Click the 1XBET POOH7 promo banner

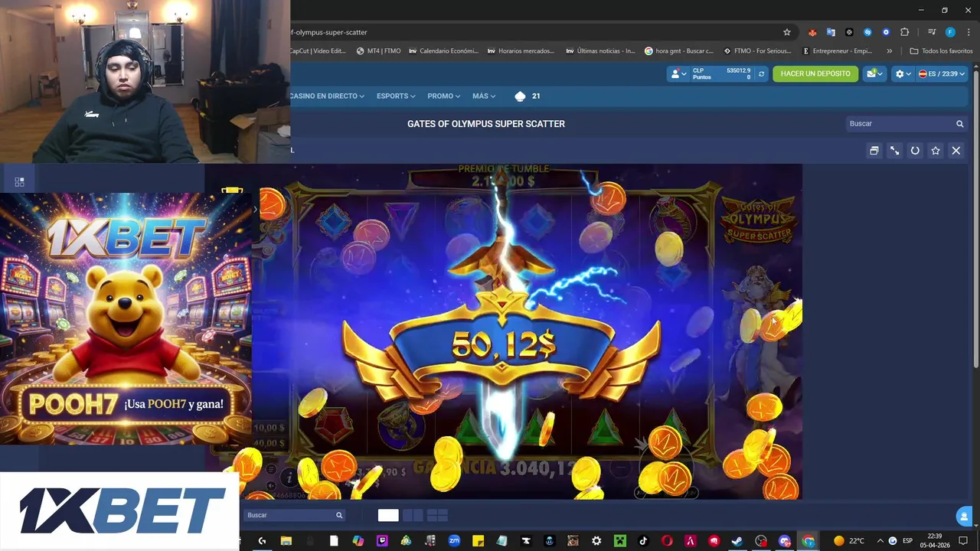coord(126,318)
